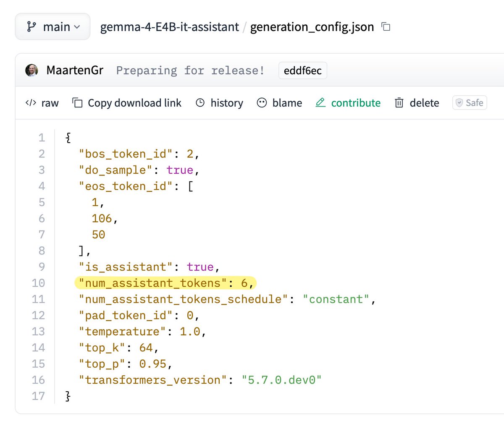Screen dimensions: 504x429
Task: Click the "constant" string value
Action: [x=336, y=299]
